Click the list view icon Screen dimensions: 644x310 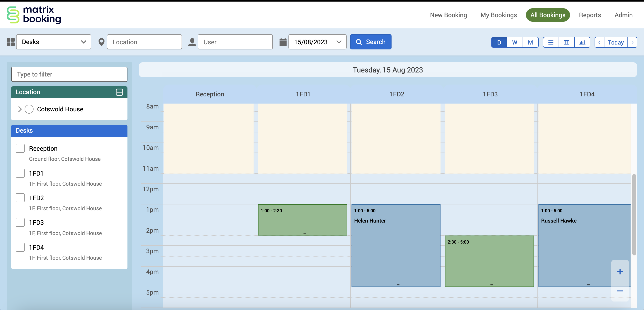551,42
